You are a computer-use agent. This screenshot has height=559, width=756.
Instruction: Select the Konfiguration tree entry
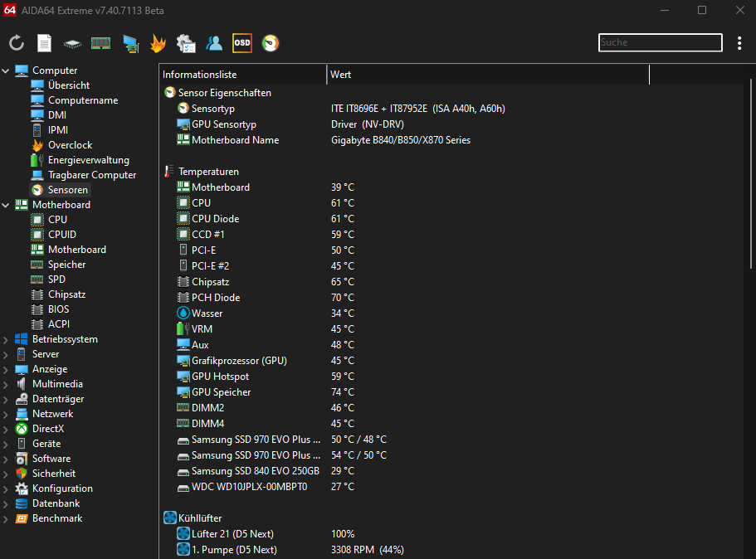(x=54, y=489)
